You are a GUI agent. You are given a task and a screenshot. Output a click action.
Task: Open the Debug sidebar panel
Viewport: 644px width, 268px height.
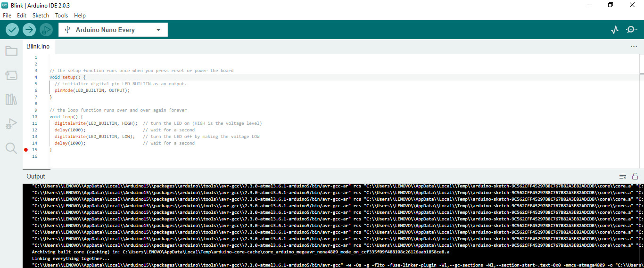(x=11, y=124)
